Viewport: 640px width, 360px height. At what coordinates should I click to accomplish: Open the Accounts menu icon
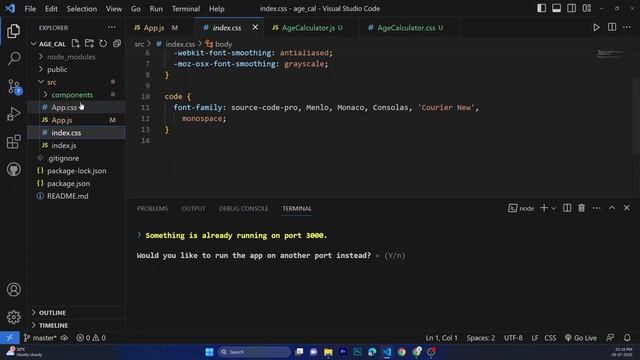coord(13,289)
